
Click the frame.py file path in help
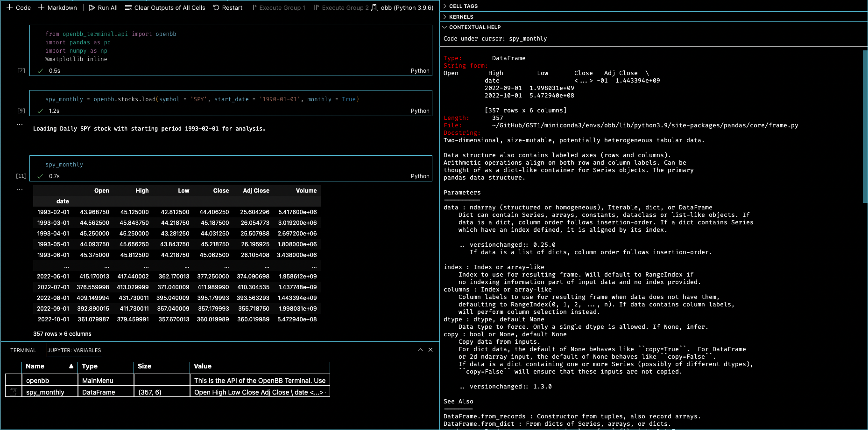point(645,125)
